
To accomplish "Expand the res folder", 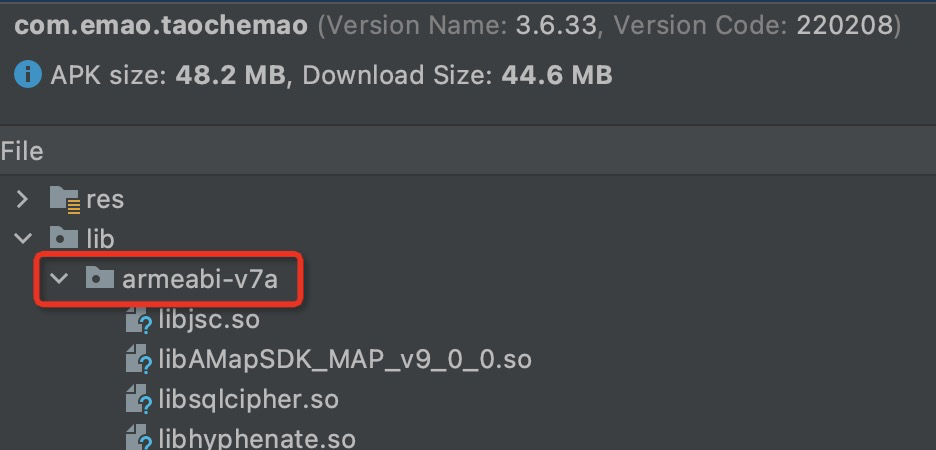I will [x=22, y=199].
